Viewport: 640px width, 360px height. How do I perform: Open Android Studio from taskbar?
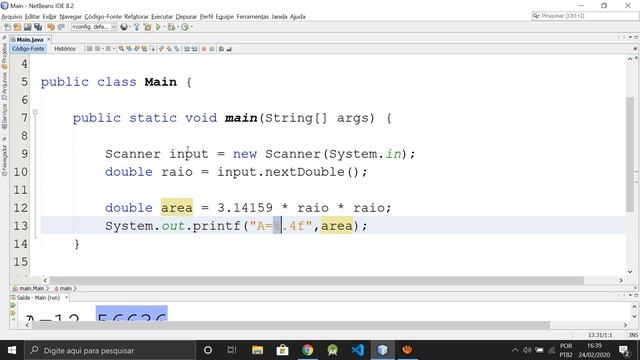pos(333,350)
